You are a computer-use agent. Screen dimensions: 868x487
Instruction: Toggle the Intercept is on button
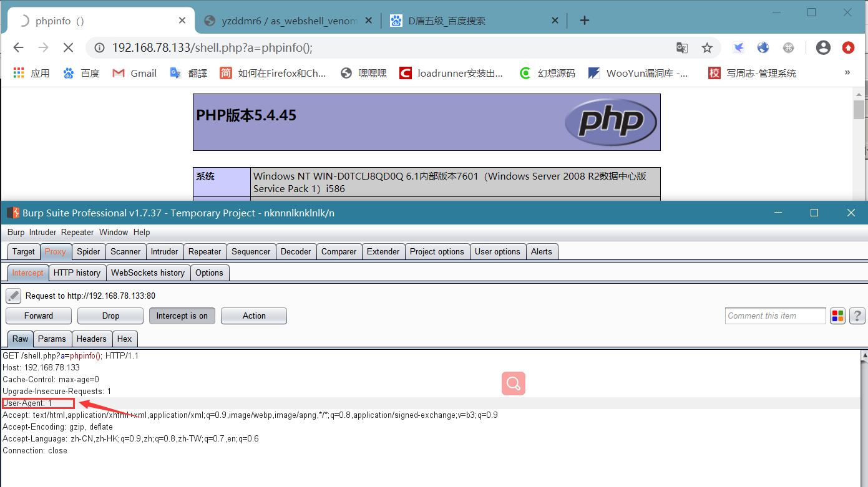(x=182, y=316)
